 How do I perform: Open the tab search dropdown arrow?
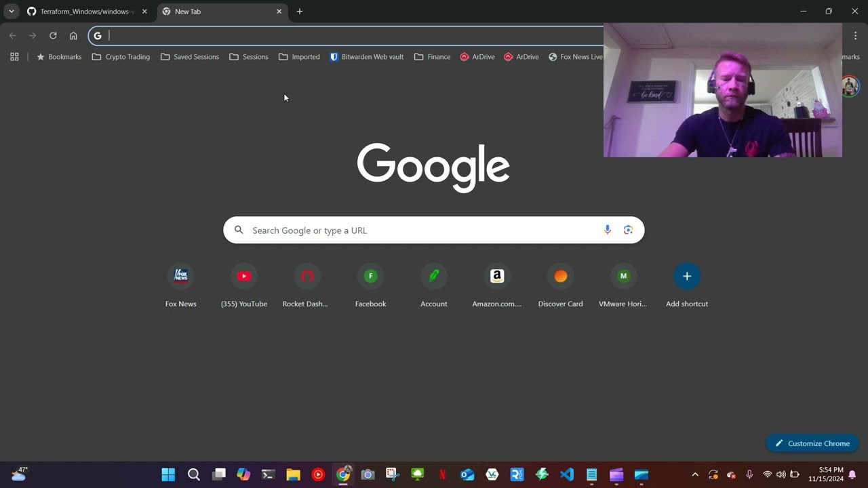click(11, 12)
